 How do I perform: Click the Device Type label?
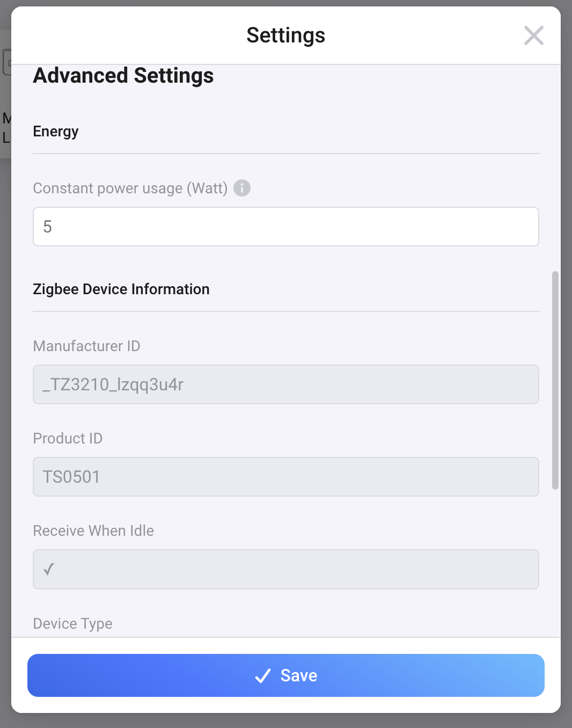pos(73,623)
